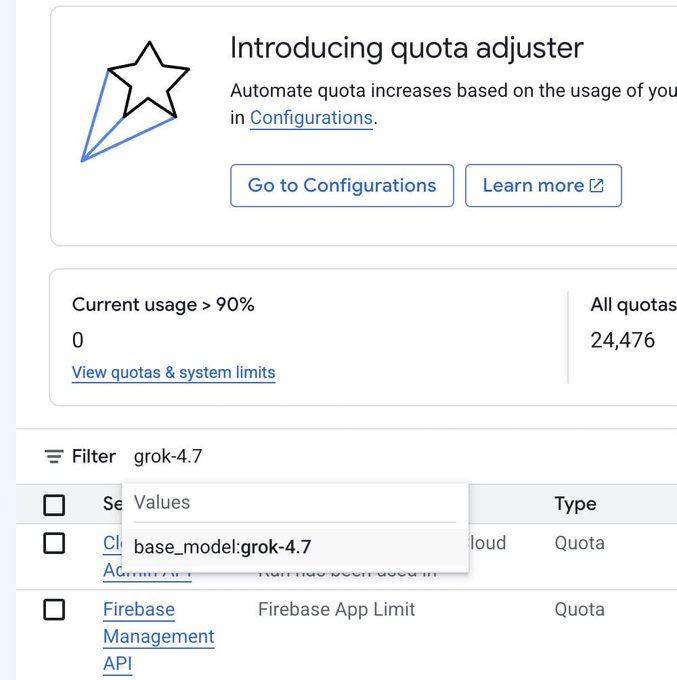
Task: Open Firebase Management API link
Action: [159, 637]
